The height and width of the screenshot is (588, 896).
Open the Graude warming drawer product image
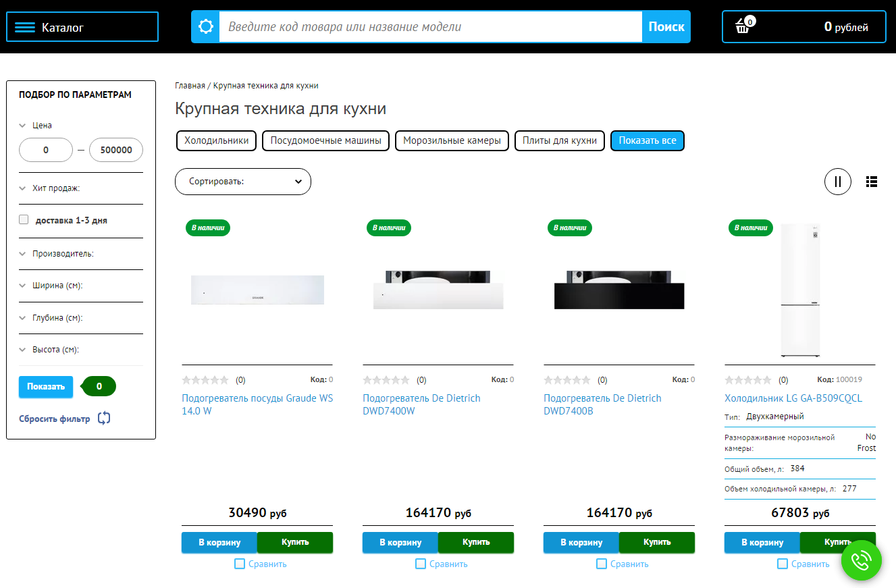(257, 290)
